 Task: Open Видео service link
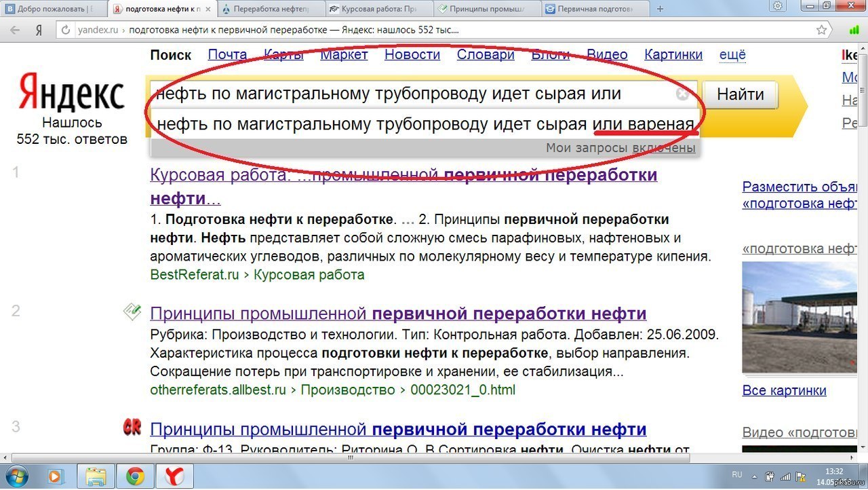[607, 55]
